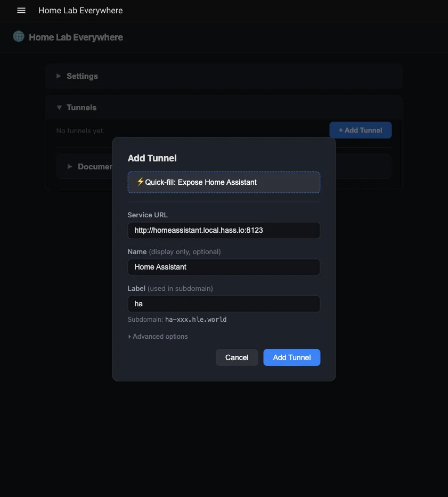
Task: Focus the Label subdomain field
Action: click(x=223, y=304)
